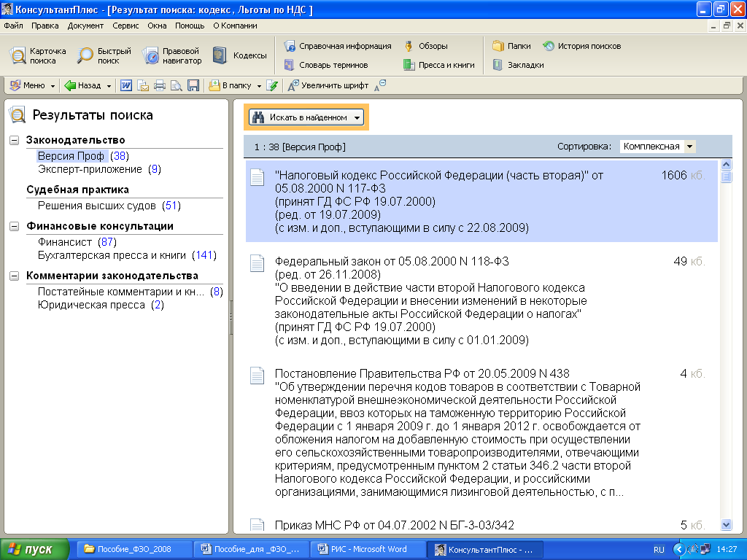Switch to РИС - Microsoft Word taskbar item
Screen dimensions: 747x560
click(x=368, y=550)
